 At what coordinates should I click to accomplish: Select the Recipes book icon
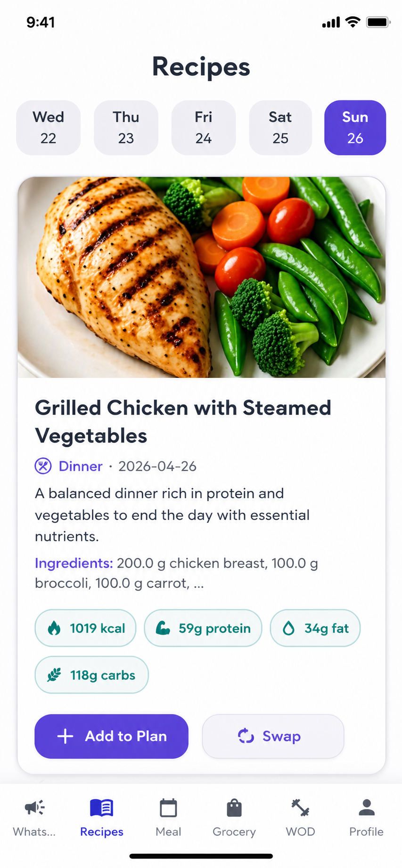tap(101, 807)
